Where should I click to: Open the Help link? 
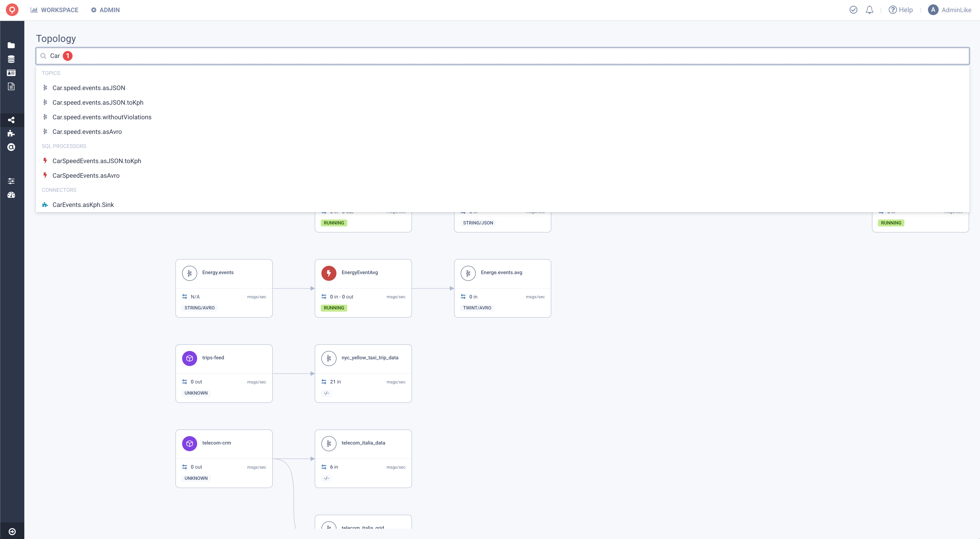[x=900, y=10]
